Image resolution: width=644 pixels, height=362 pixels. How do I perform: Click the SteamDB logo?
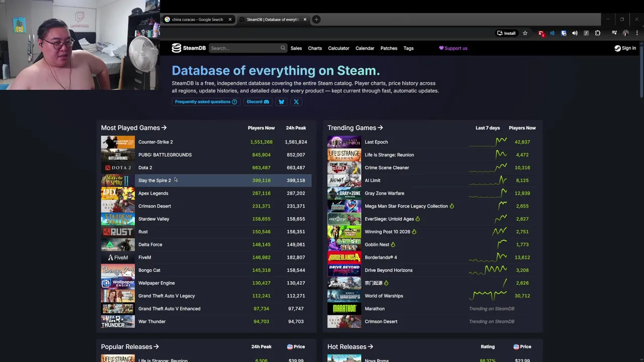189,48
